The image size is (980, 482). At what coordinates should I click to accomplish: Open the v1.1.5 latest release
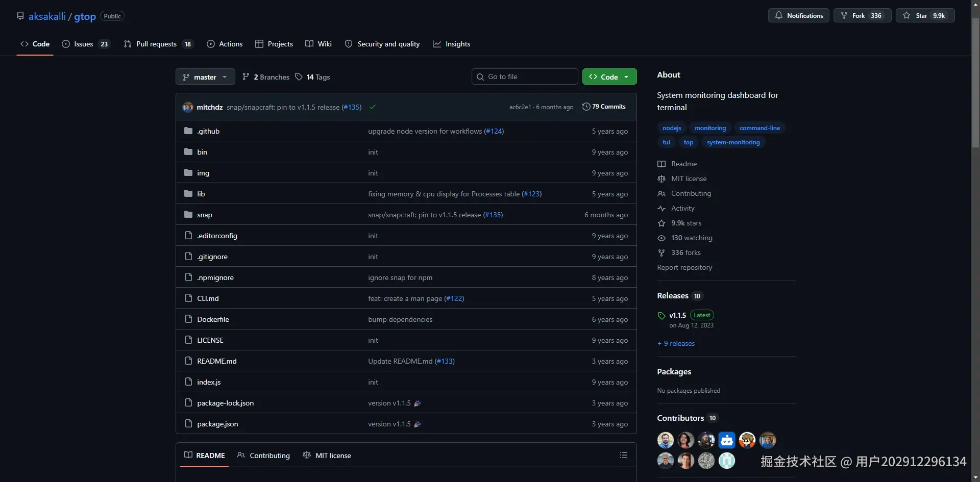678,316
